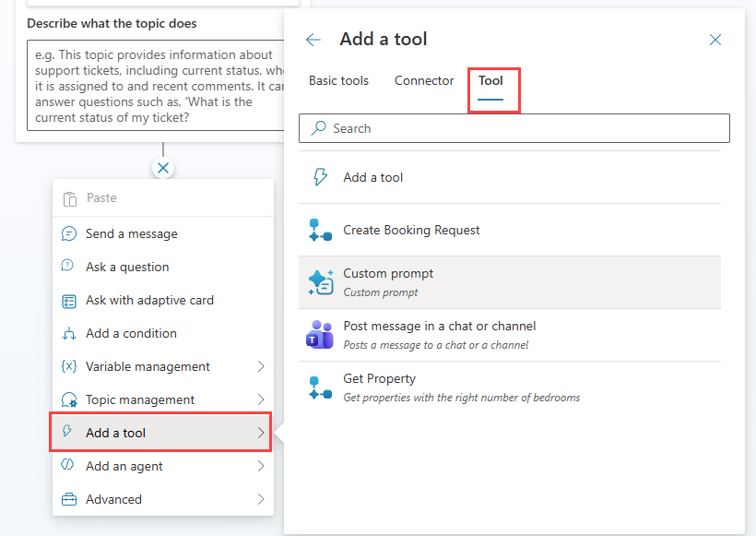Expand the Add a tool chevron
This screenshot has height=536, width=756.
click(261, 433)
